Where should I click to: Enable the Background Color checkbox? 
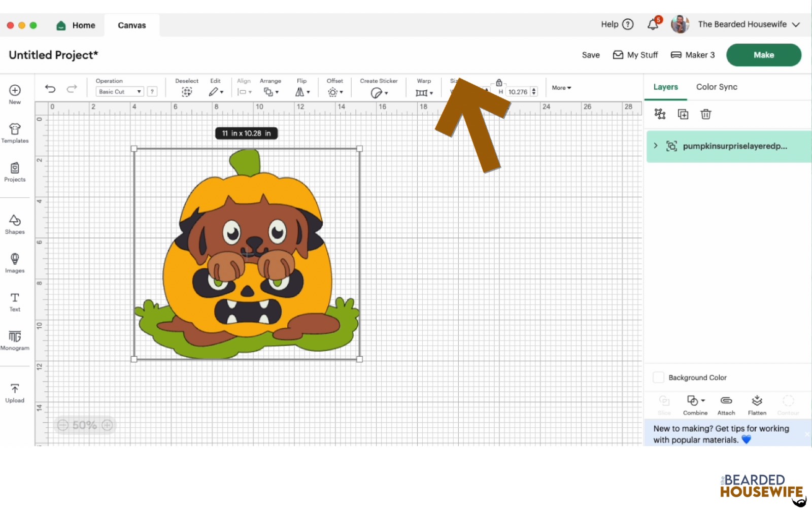(x=658, y=377)
